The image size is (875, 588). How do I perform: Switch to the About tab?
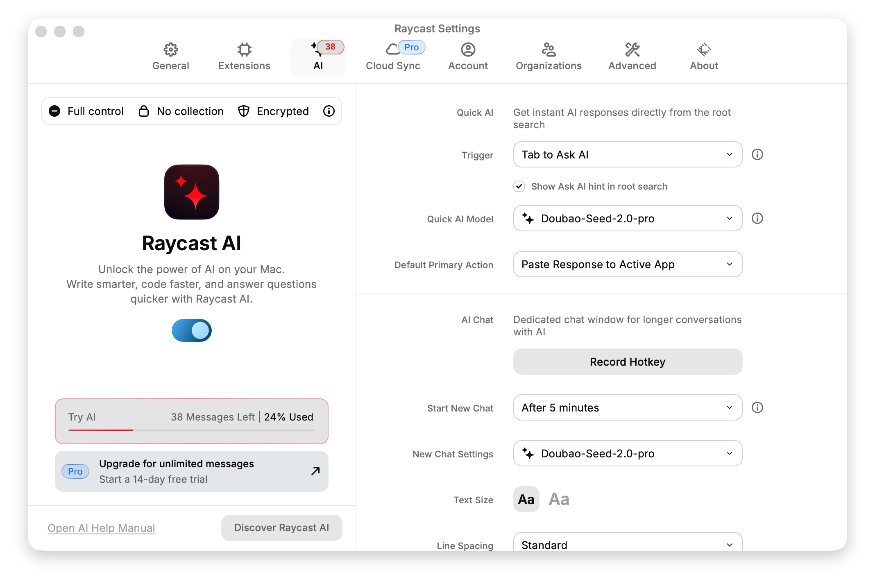(704, 57)
